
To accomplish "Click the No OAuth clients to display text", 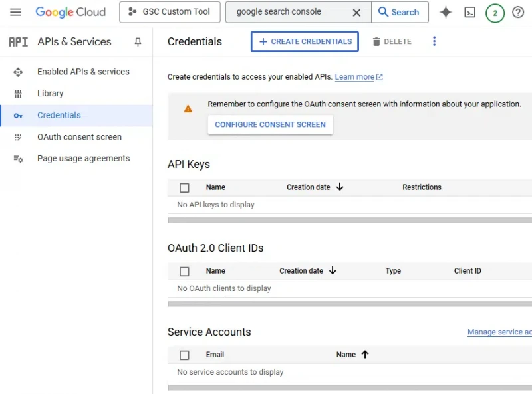I will tap(224, 288).
